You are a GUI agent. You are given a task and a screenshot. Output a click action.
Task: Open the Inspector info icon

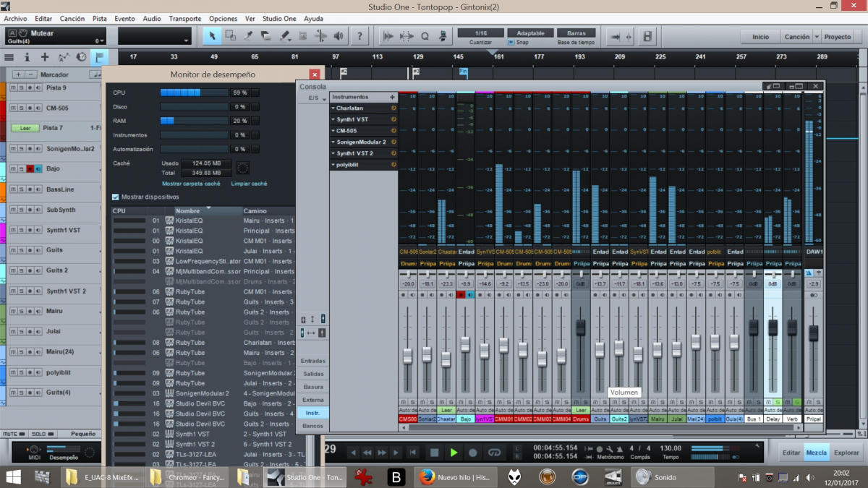[x=27, y=57]
